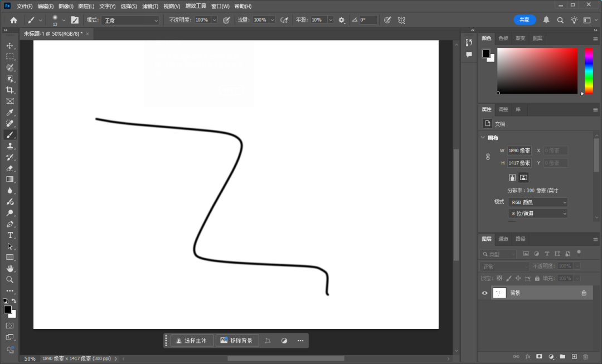Click the blue Share button
This screenshot has width=602, height=364.
pyautogui.click(x=525, y=20)
